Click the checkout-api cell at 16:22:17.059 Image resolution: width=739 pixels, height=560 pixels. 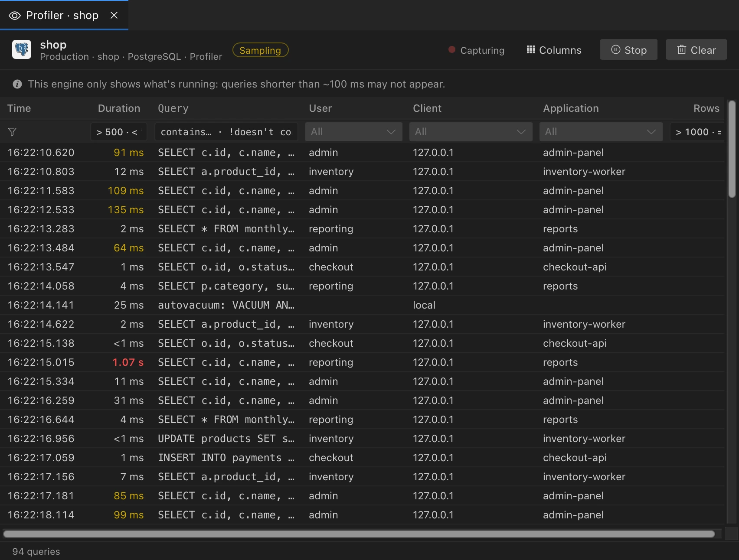tap(575, 458)
